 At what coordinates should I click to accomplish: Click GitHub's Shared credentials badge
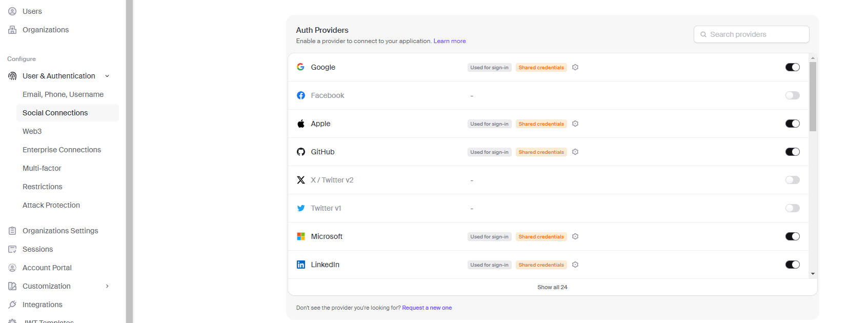pyautogui.click(x=541, y=152)
